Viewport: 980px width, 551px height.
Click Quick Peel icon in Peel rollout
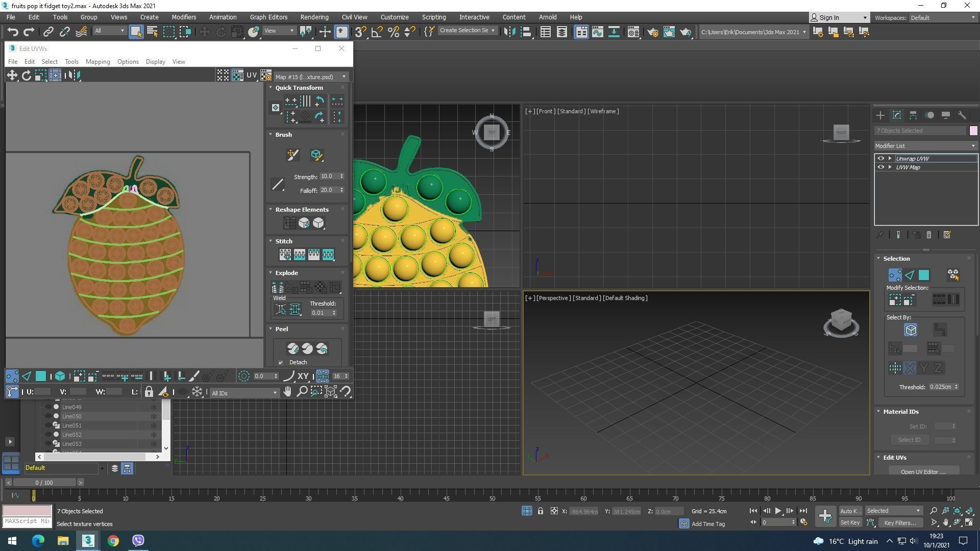click(293, 348)
